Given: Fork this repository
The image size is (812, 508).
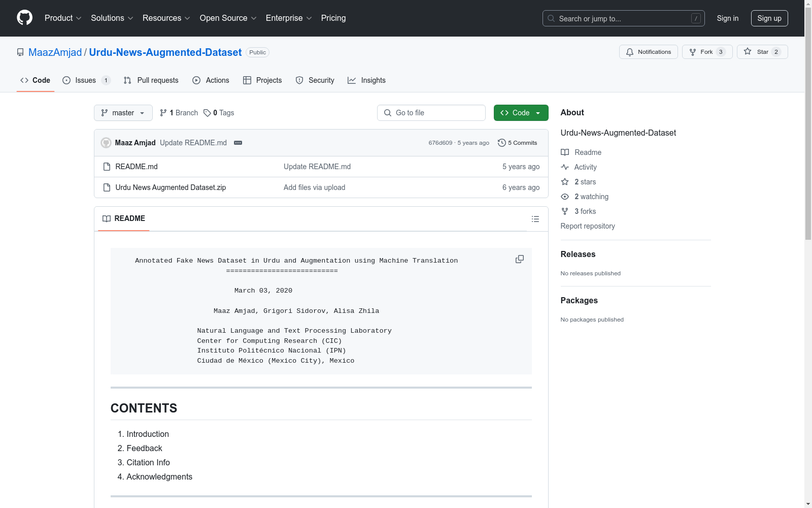Looking at the screenshot, I should coord(707,52).
